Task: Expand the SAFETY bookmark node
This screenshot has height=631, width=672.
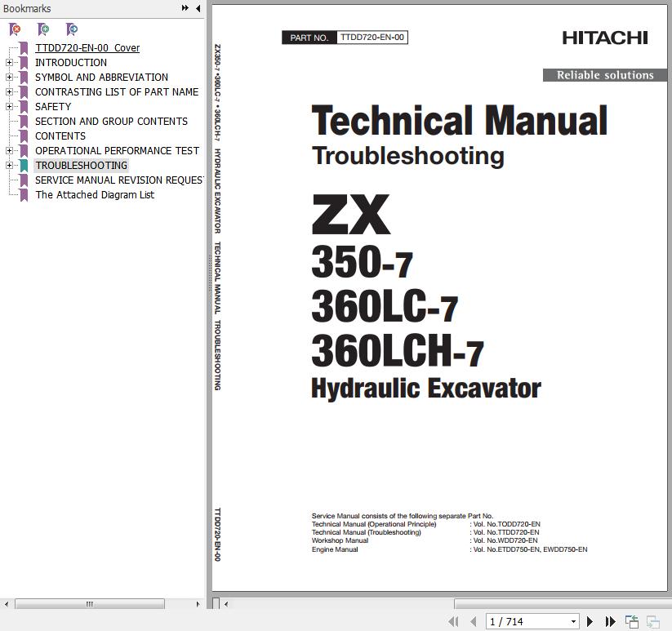Action: [9, 107]
